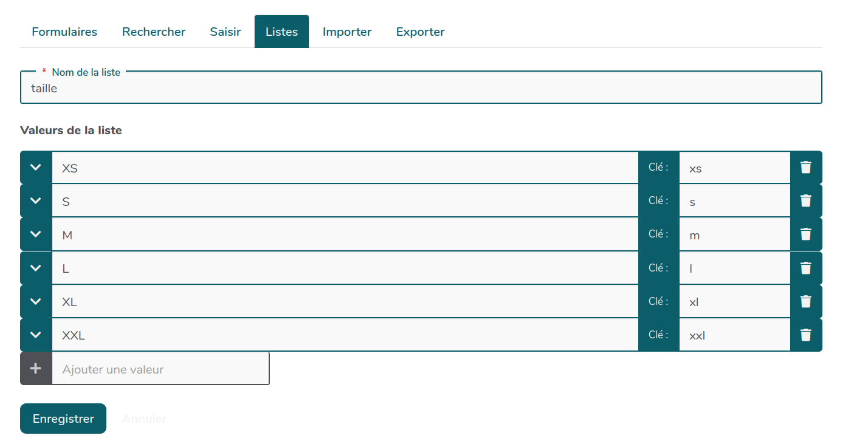This screenshot has width=868, height=441.
Task: Click the plus icon to add value
Action: [x=36, y=368]
